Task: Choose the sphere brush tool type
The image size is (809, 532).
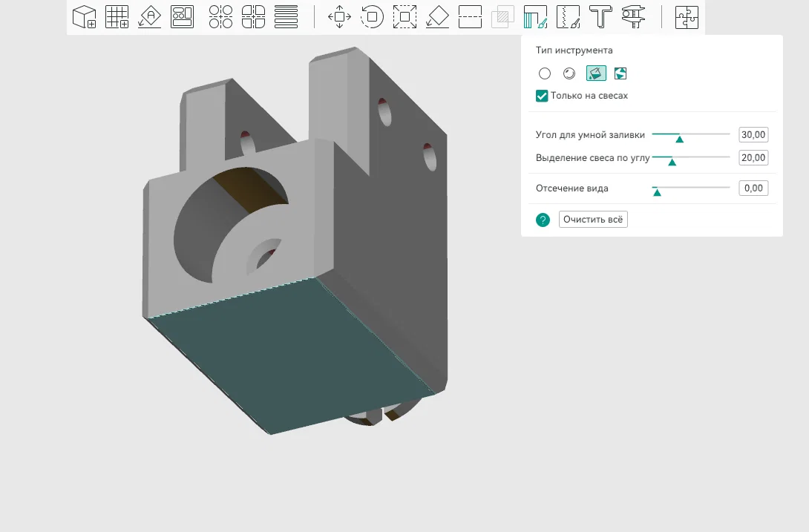Action: click(569, 73)
